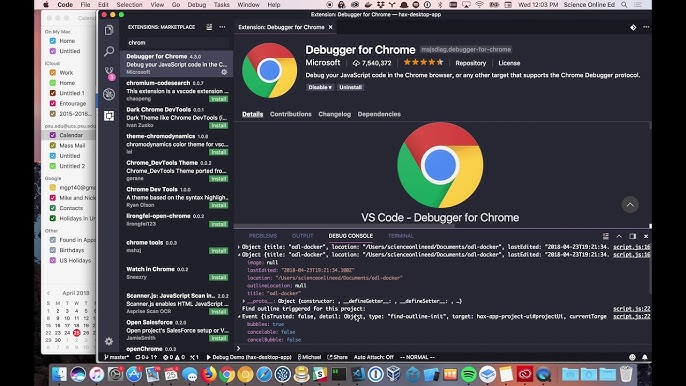Screen dimensions: 686x386
Task: Click the Uninstall button
Action: coord(350,87)
